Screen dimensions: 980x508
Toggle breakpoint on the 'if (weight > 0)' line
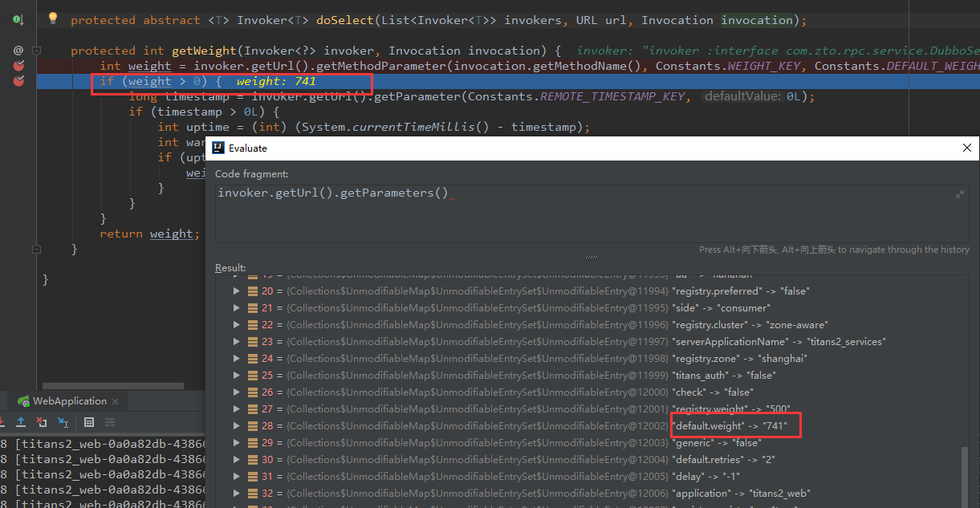pyautogui.click(x=18, y=81)
